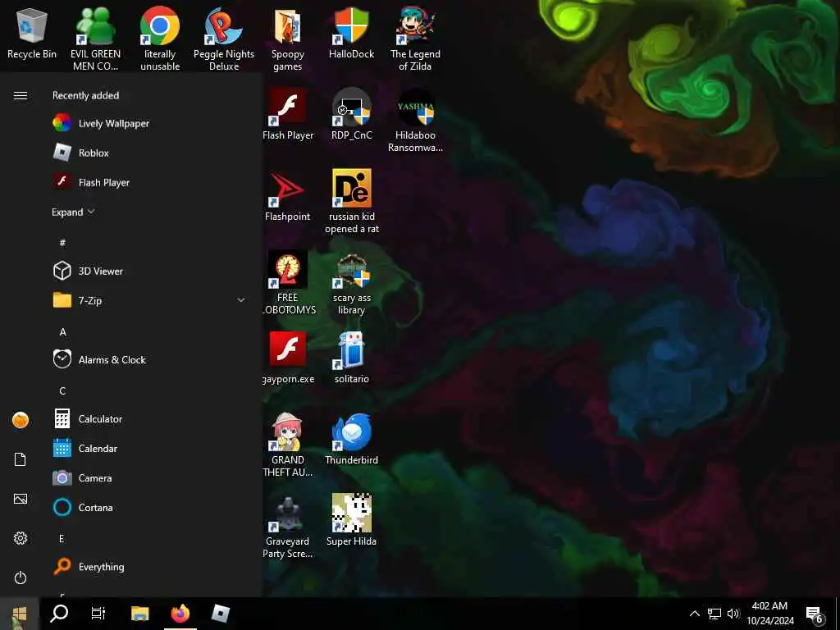Show hidden system tray icons
The width and height of the screenshot is (840, 630).
click(x=694, y=614)
